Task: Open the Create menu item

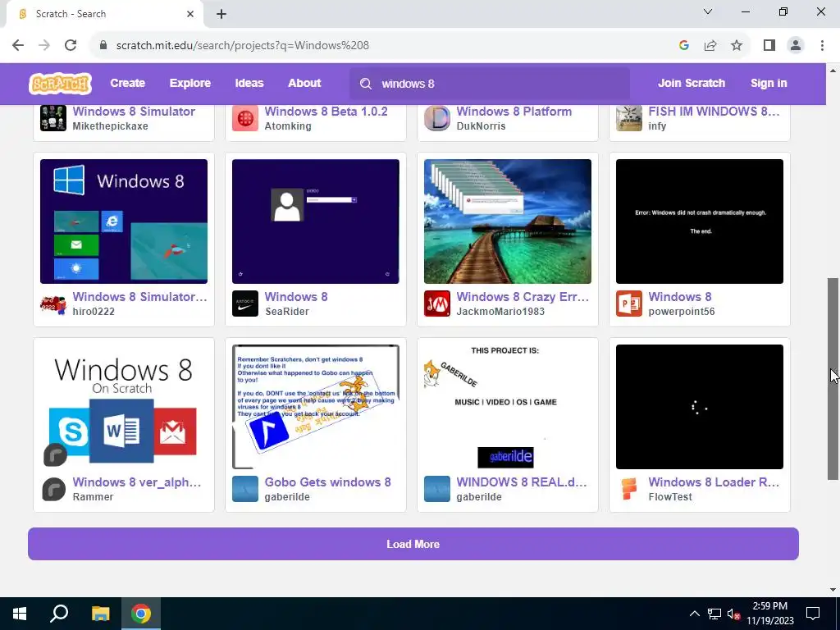Action: click(127, 84)
